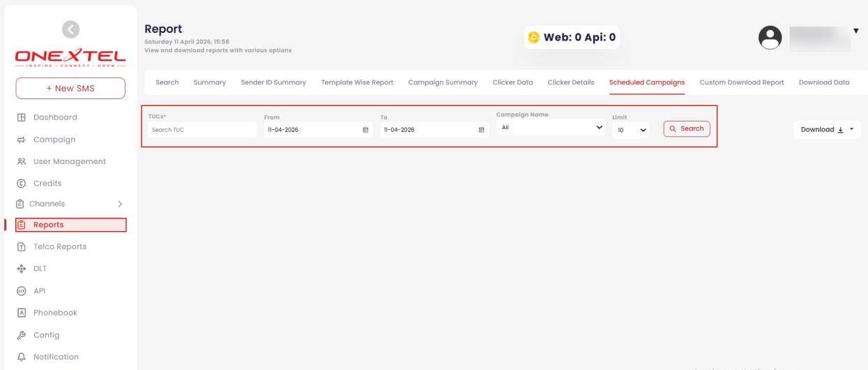Click the Reports clipboard icon in sidebar
The height and width of the screenshot is (370, 868).
pyautogui.click(x=22, y=225)
